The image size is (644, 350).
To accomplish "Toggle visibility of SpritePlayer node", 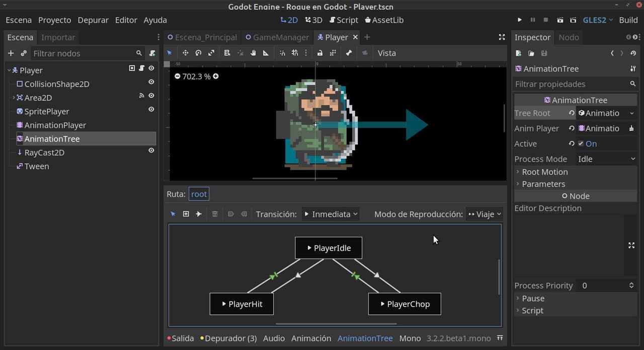I will tap(151, 109).
